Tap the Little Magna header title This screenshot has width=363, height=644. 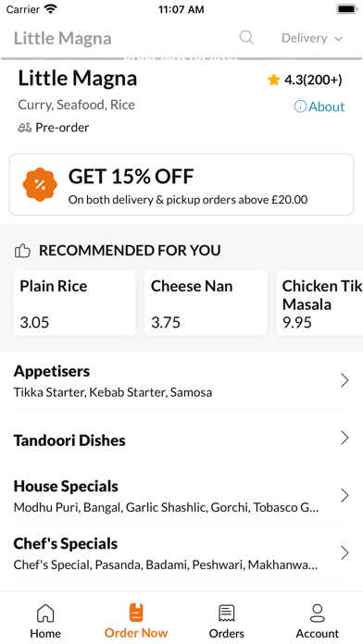(62, 39)
